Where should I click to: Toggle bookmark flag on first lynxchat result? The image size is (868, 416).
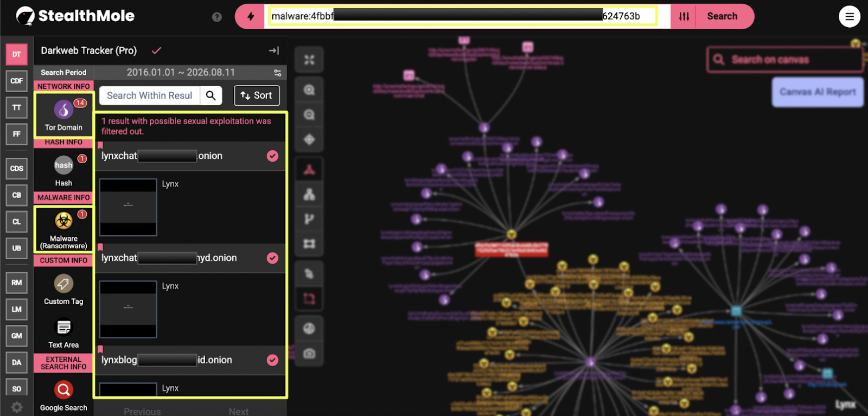tap(100, 145)
